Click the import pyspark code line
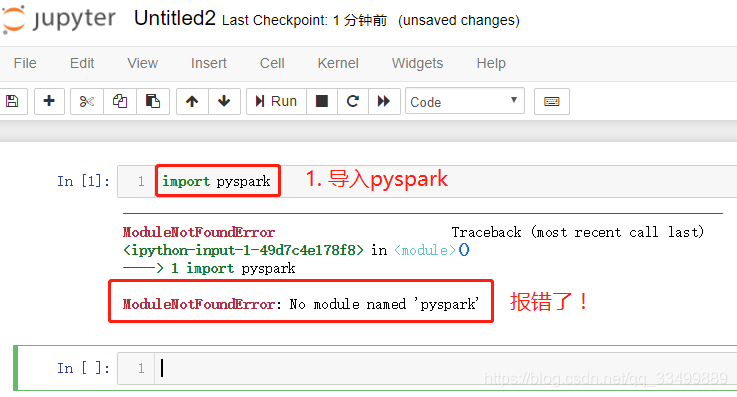The image size is (737, 397). point(216,181)
